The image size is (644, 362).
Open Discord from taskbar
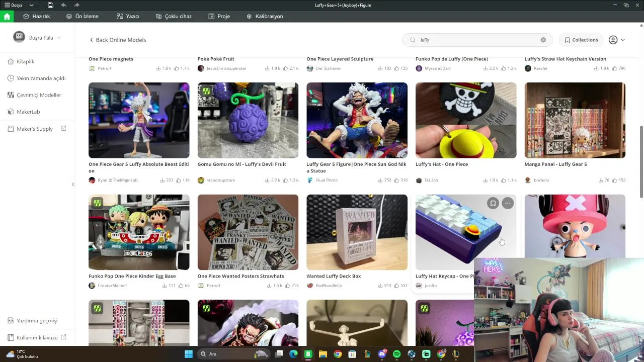click(382, 354)
